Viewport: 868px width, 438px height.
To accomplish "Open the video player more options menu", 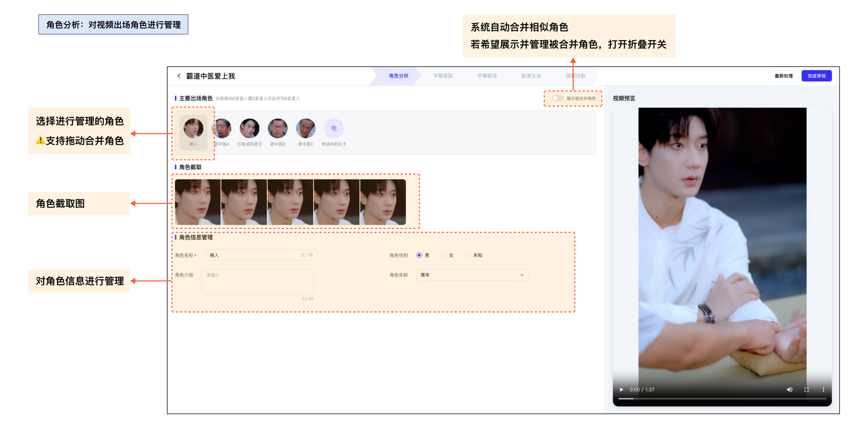I will pos(823,390).
